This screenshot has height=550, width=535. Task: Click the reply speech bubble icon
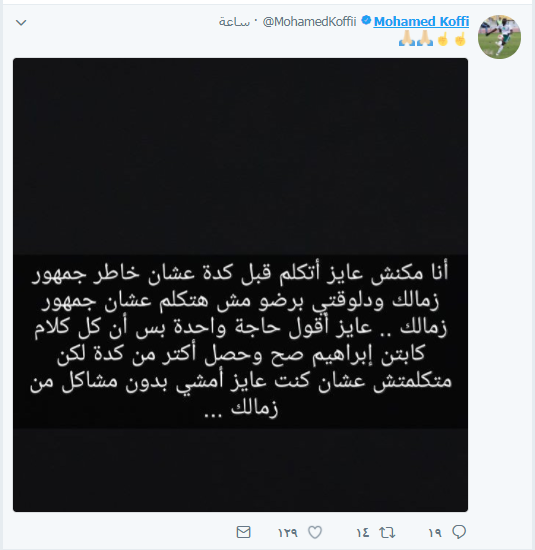(459, 532)
